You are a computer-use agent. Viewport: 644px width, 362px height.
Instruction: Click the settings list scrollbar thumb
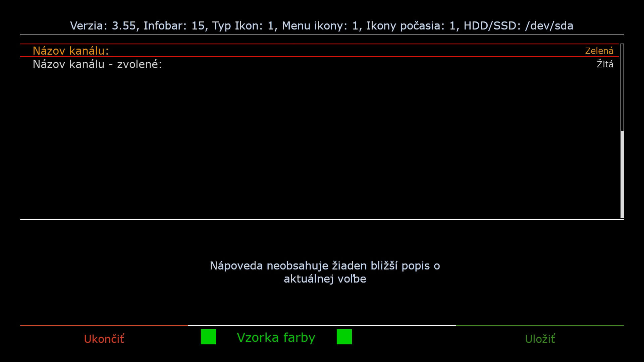622,174
